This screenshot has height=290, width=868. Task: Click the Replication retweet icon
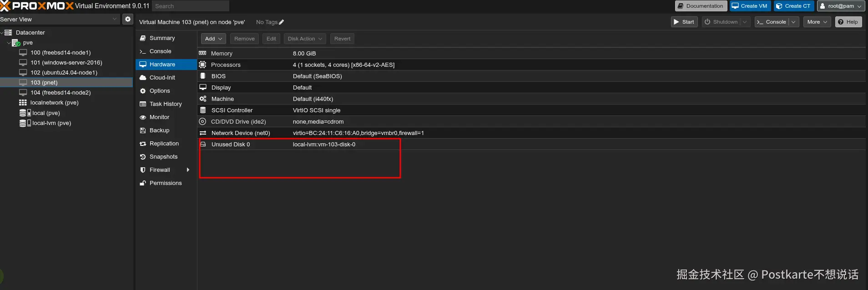coord(143,144)
